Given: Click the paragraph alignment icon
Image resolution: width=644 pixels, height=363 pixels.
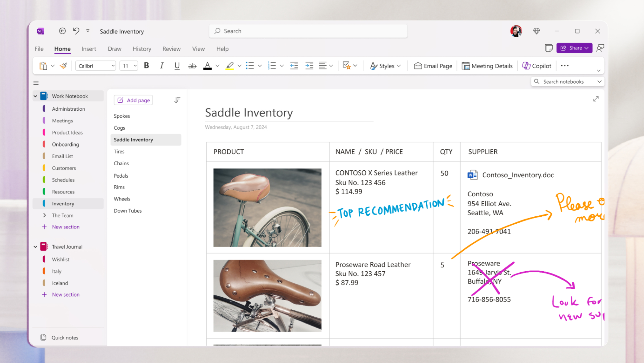Looking at the screenshot, I should tap(323, 66).
